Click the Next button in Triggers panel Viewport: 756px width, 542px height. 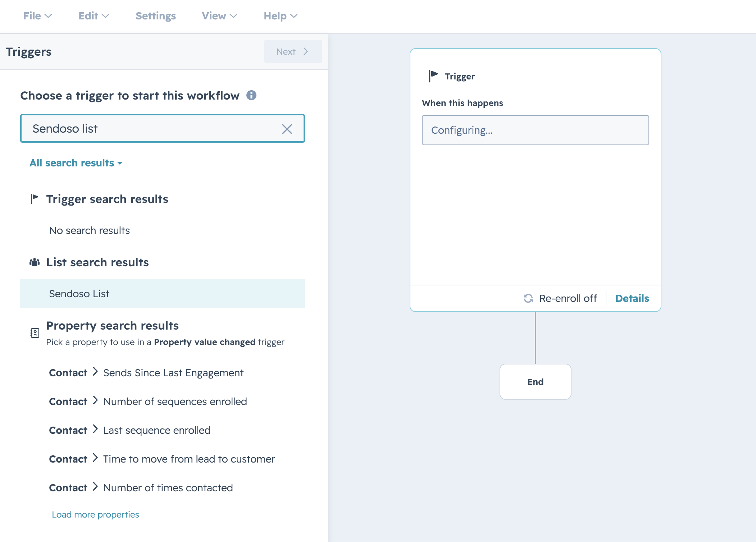[x=293, y=51]
